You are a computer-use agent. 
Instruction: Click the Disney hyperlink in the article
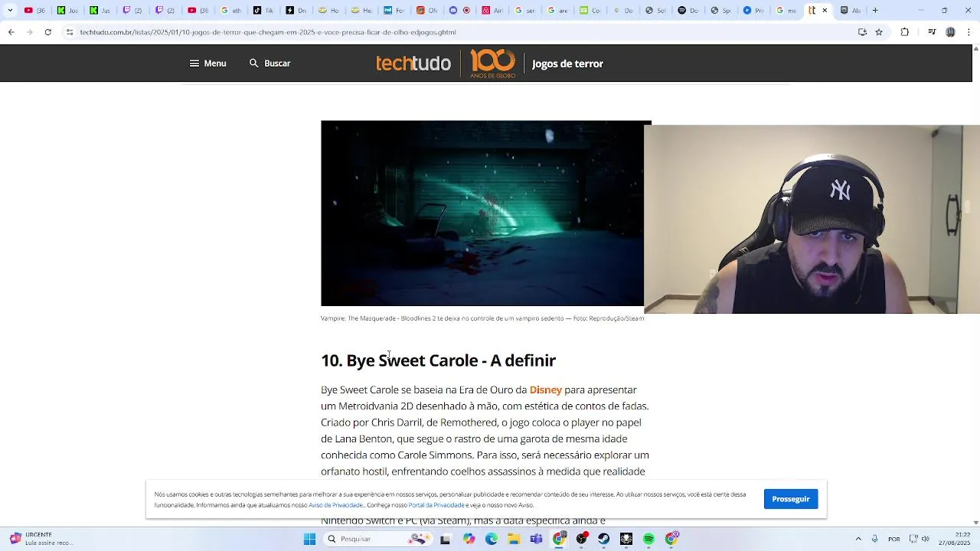click(x=545, y=390)
